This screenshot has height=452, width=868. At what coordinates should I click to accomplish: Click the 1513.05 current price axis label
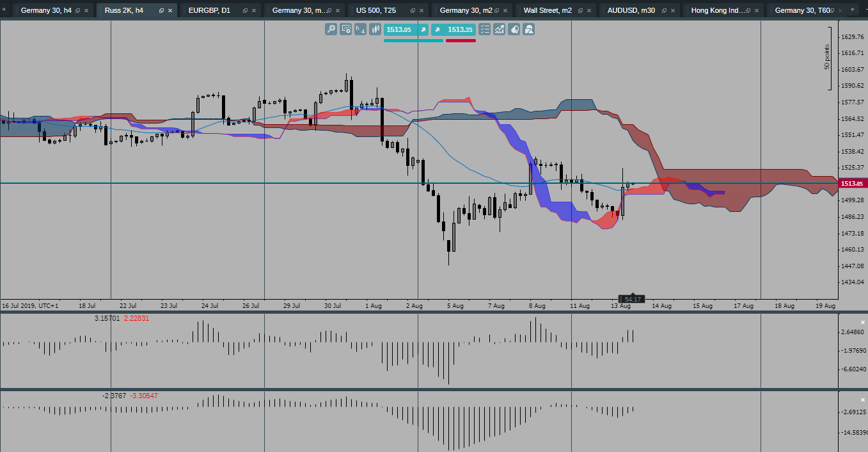tap(853, 184)
